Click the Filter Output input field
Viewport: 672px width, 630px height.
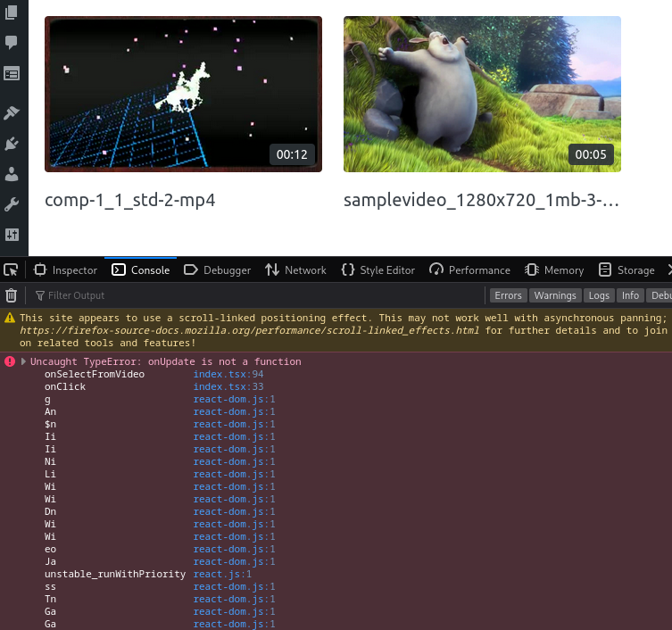257,295
